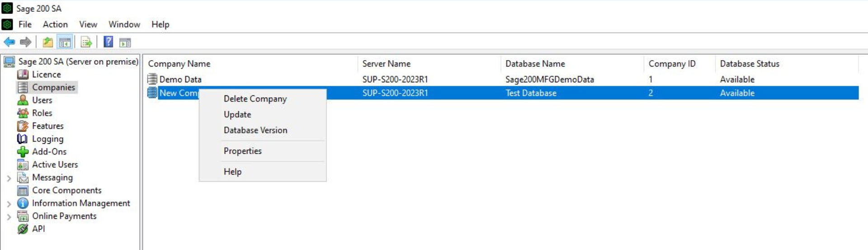868x250 pixels.
Task: Click the Up one level folder icon
Action: (47, 42)
